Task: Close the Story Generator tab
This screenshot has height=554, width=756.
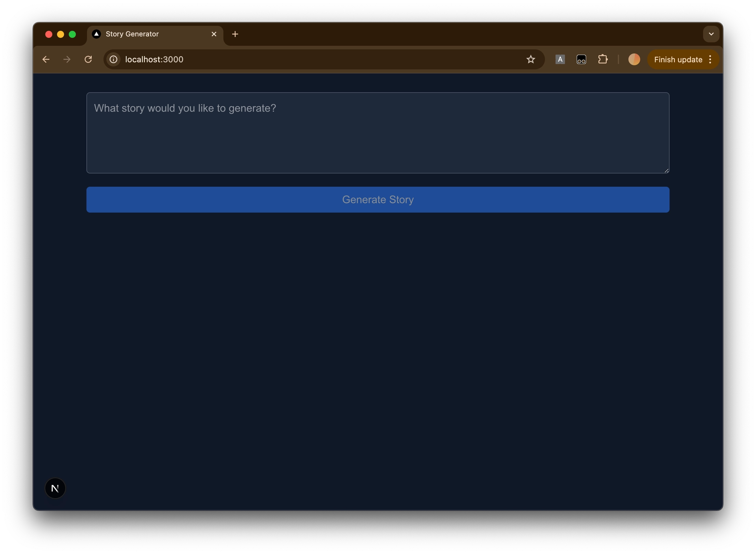Action: tap(214, 34)
